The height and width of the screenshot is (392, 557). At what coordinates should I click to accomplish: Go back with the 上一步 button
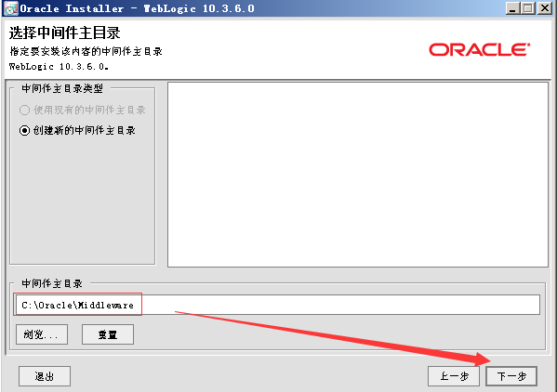[454, 376]
